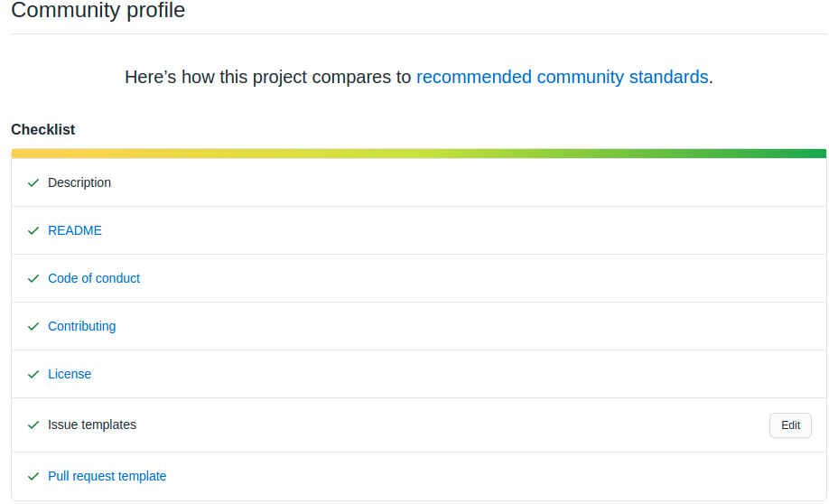Screen dimensions: 829x504
Task: Click the checkmark icon next to Contributing
Action: (x=33, y=326)
